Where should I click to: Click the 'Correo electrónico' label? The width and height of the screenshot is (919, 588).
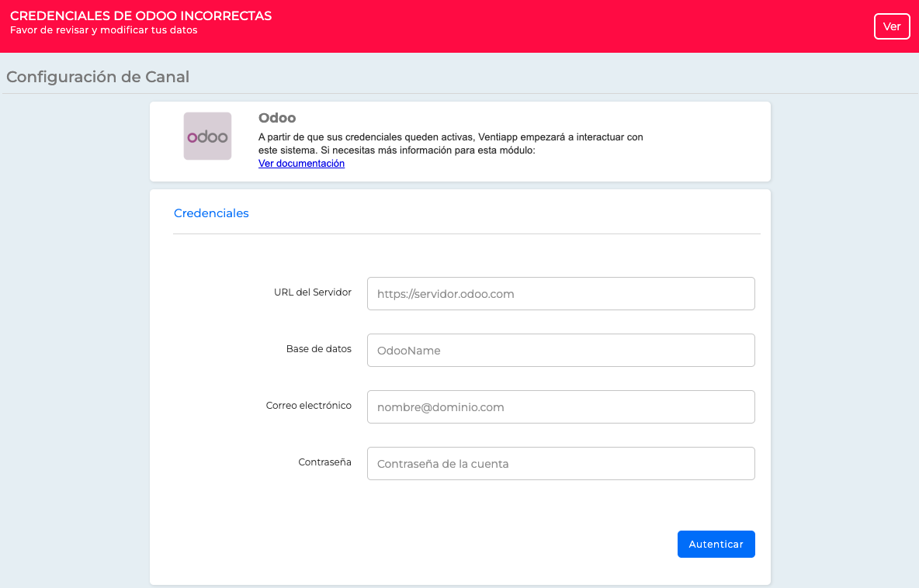coord(309,405)
